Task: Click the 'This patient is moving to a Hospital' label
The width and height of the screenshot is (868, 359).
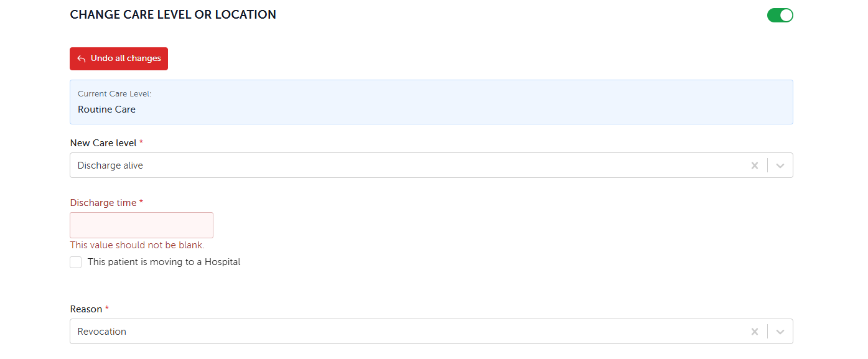Action: pyautogui.click(x=164, y=262)
